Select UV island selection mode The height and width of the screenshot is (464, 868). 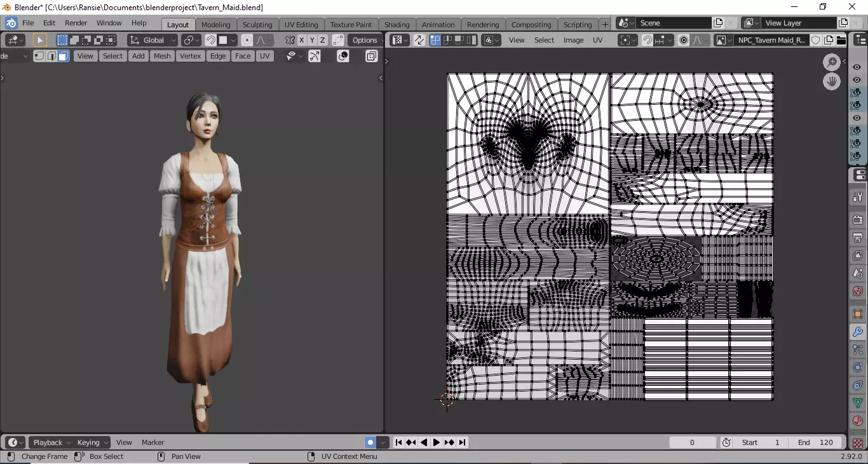pos(471,40)
